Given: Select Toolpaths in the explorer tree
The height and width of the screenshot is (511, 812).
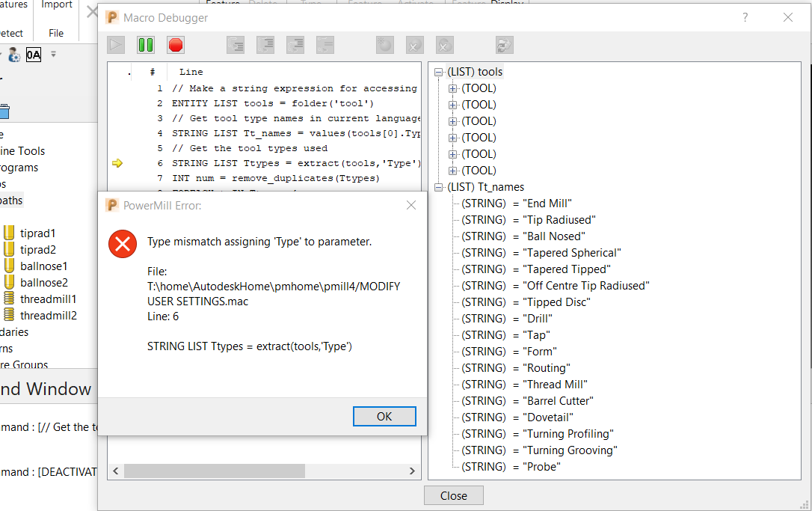Looking at the screenshot, I should (10, 200).
